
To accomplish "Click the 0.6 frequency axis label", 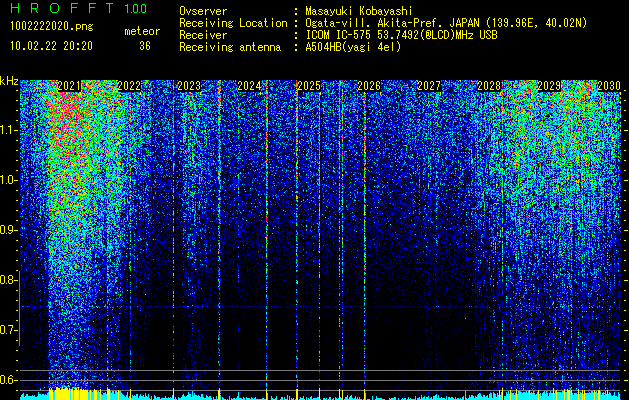I will (x=9, y=380).
